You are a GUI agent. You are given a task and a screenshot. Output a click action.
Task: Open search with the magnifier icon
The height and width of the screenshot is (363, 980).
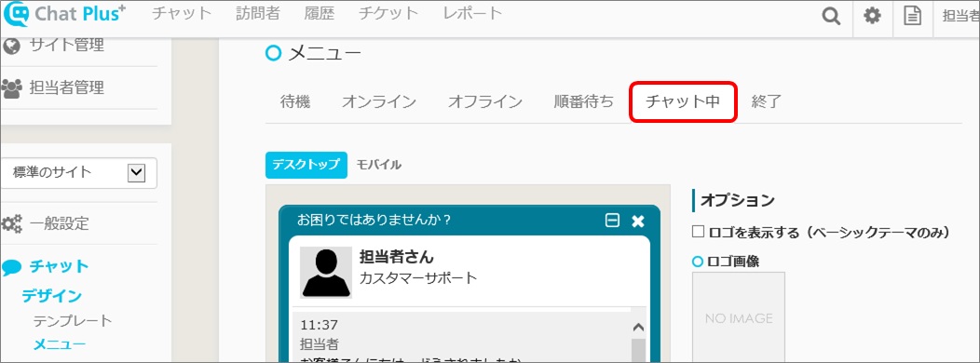tap(831, 16)
